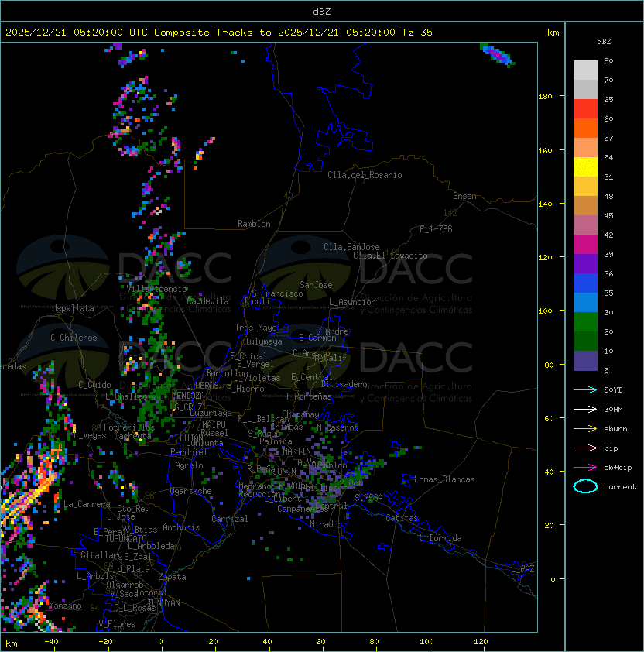Click the 'Zapata' place label
This screenshot has width=644, height=652.
tap(172, 577)
